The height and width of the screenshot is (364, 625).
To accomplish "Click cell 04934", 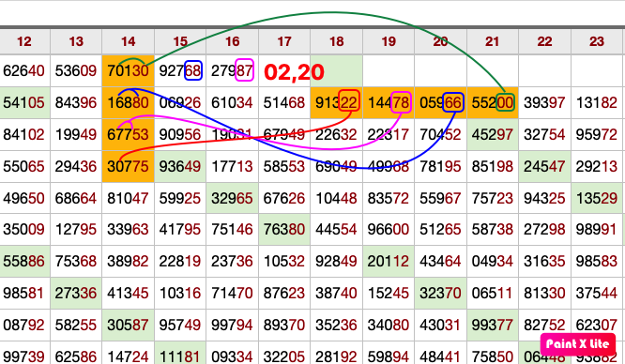I will click(x=493, y=262).
